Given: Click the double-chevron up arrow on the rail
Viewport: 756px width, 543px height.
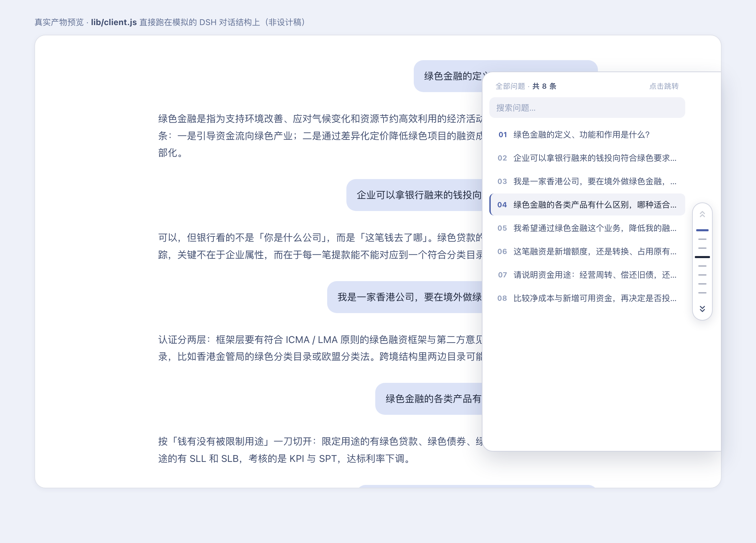Looking at the screenshot, I should 702,214.
